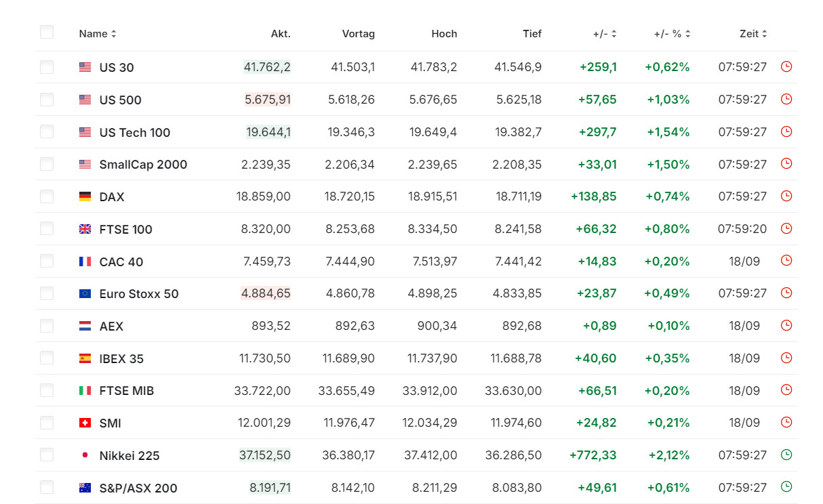Image resolution: width=823 pixels, height=504 pixels.
Task: Open the FTSE MIB index link
Action: pyautogui.click(x=126, y=391)
